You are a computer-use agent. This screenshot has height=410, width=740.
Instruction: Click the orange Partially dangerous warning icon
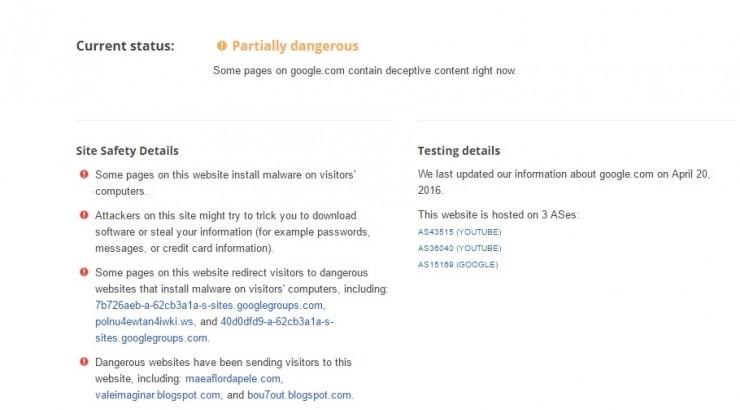[222, 46]
